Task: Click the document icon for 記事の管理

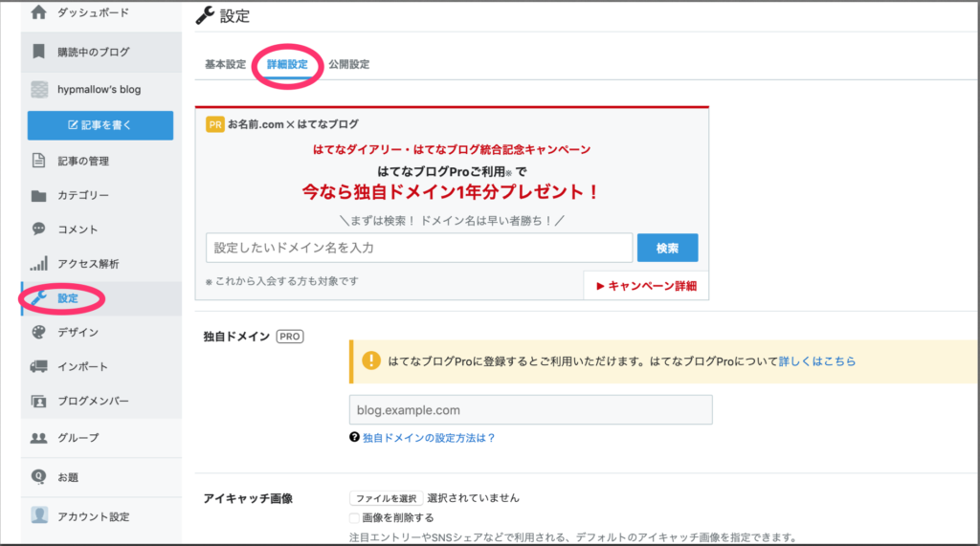Action: coord(38,161)
